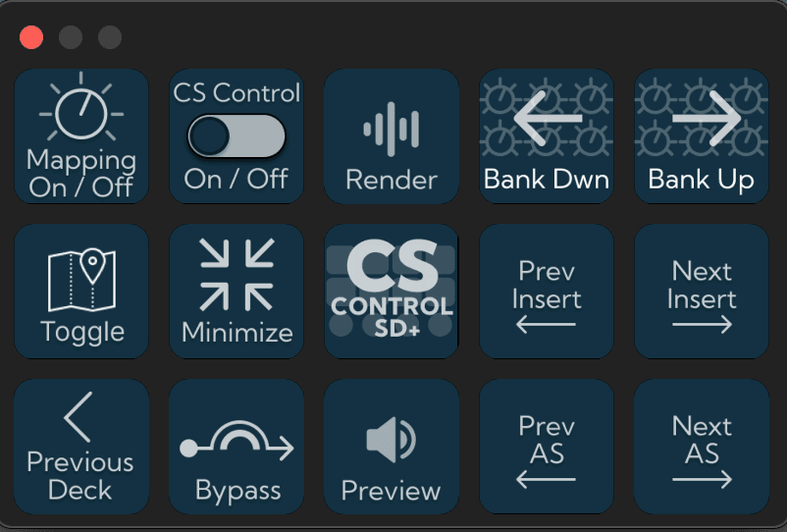Click the red close window dot
Image resolution: width=787 pixels, height=532 pixels.
point(31,37)
